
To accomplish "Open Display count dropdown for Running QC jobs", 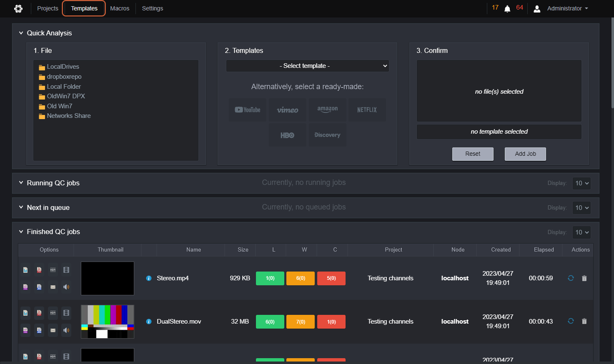I will pos(581,183).
